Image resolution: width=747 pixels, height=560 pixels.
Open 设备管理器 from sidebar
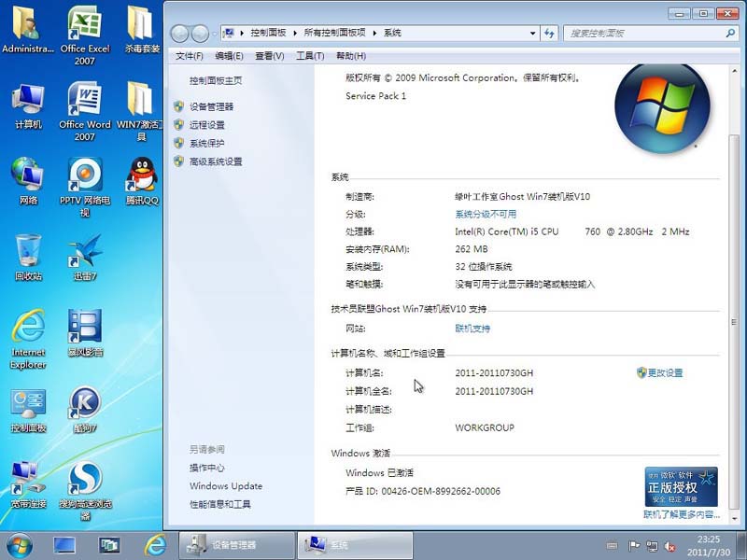(211, 106)
